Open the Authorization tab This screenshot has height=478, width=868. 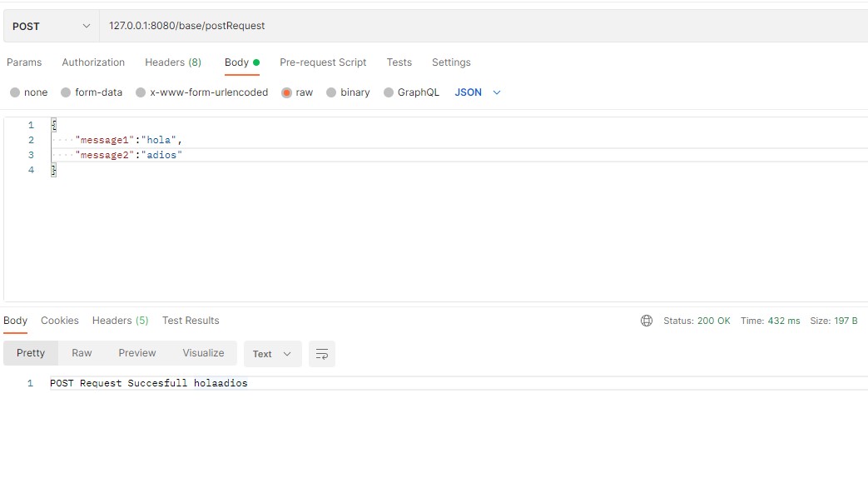pos(93,62)
